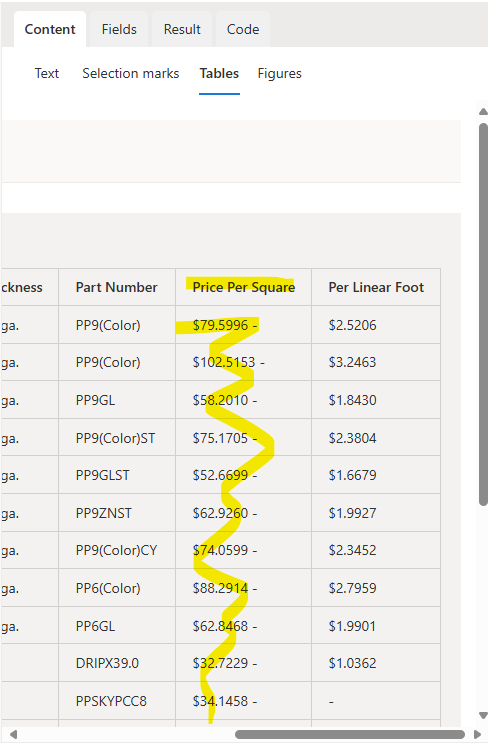The height and width of the screenshot is (744, 488).
Task: Click the PPSKYPCC8 table cell
Action: point(117,701)
